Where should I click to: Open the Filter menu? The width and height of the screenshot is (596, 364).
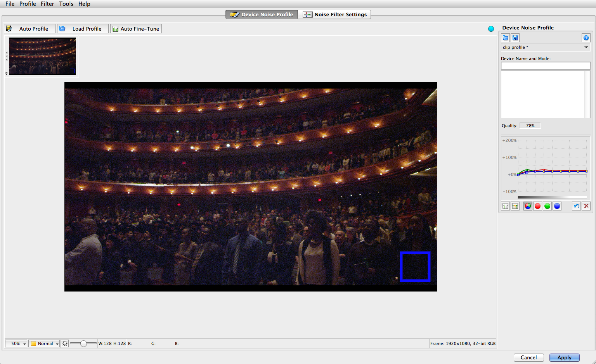click(x=47, y=4)
